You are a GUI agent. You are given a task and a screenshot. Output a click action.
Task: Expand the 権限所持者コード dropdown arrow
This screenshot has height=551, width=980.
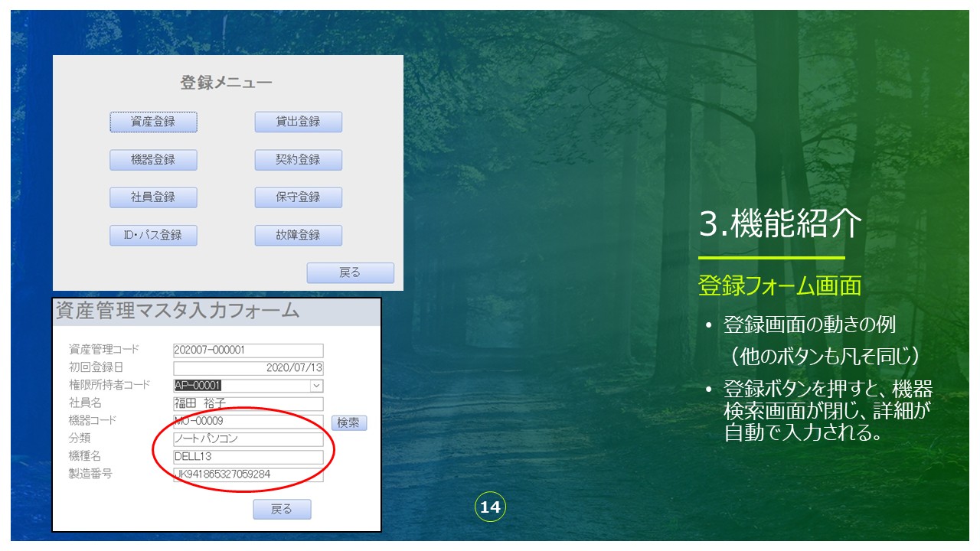point(316,386)
